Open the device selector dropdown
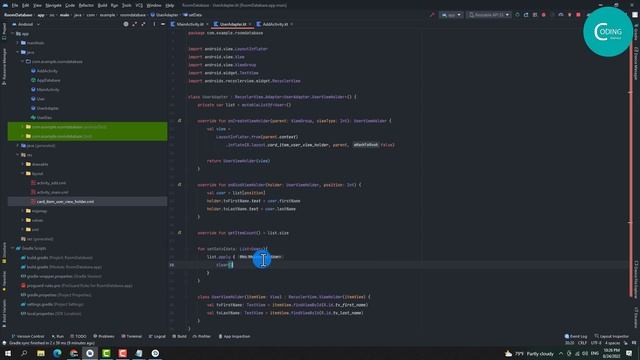Screen dimensions: 640x360 [489, 15]
